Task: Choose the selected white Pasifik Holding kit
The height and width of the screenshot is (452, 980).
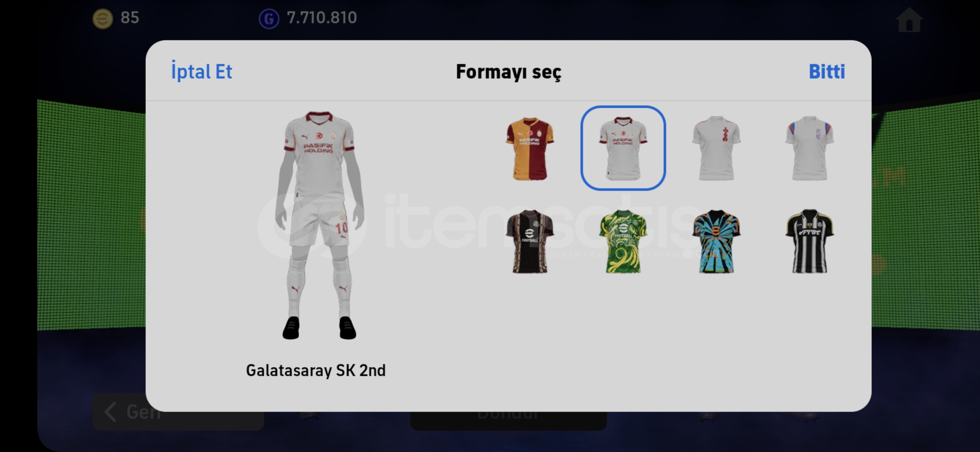Action: pos(623,148)
